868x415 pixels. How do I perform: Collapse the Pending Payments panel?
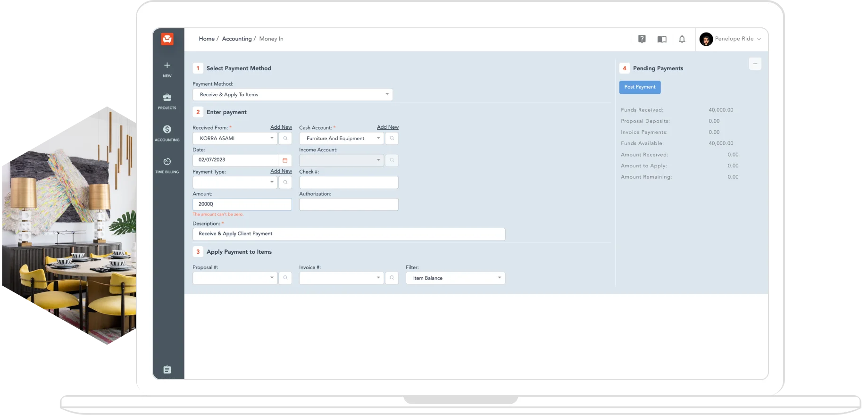point(755,64)
